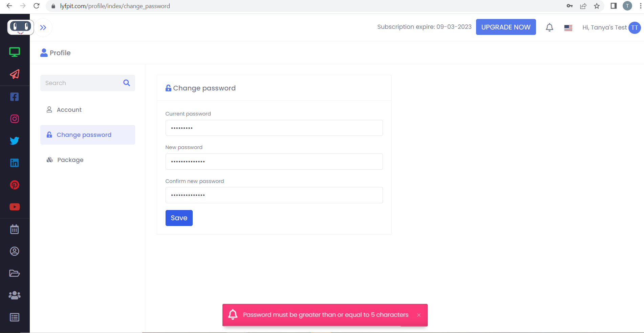Click the browser share page icon
The image size is (644, 333).
pyautogui.click(x=583, y=6)
